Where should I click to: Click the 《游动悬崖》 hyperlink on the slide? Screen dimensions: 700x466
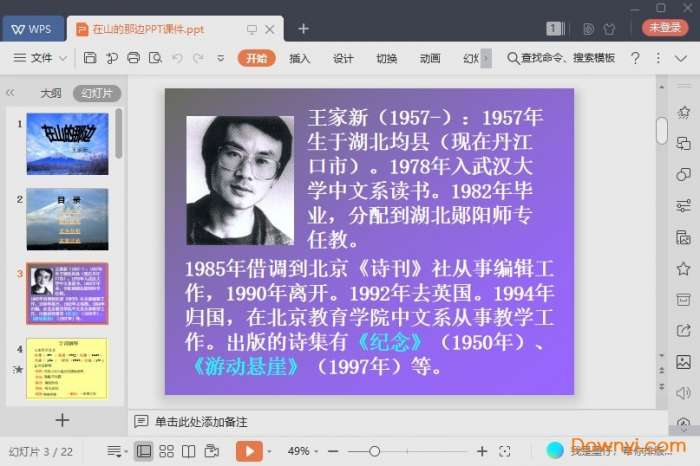[x=246, y=366]
